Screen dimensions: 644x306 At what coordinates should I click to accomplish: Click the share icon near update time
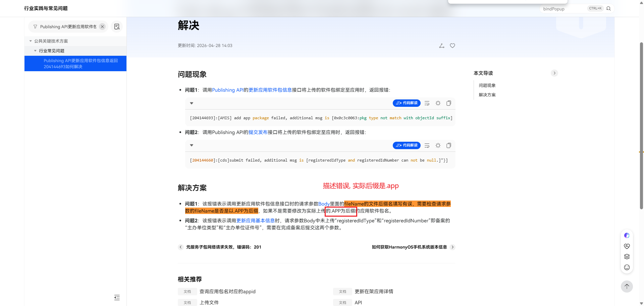442,46
